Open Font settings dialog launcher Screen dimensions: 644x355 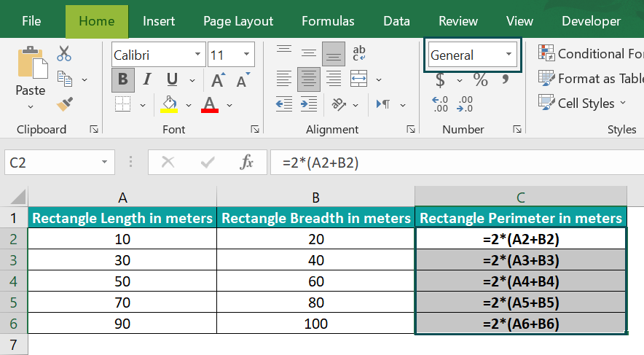click(255, 130)
